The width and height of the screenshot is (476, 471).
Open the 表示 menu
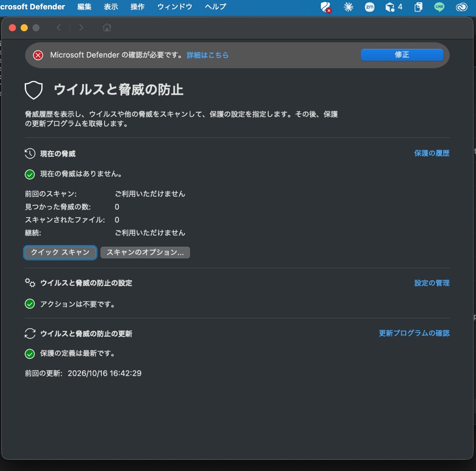coord(111,7)
